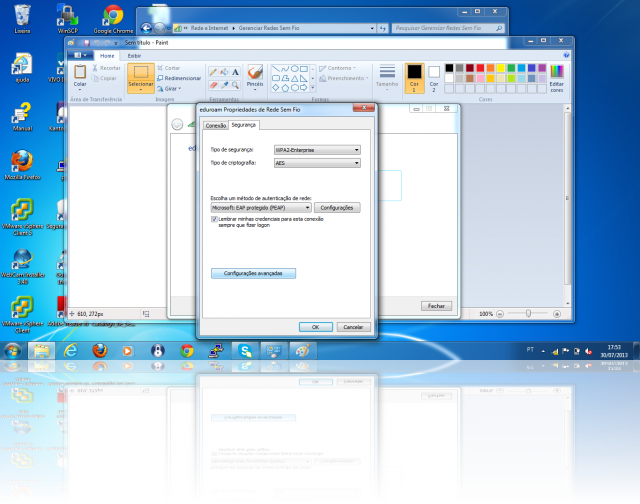
Task: Click the Recortar cut icon
Action: (95, 68)
